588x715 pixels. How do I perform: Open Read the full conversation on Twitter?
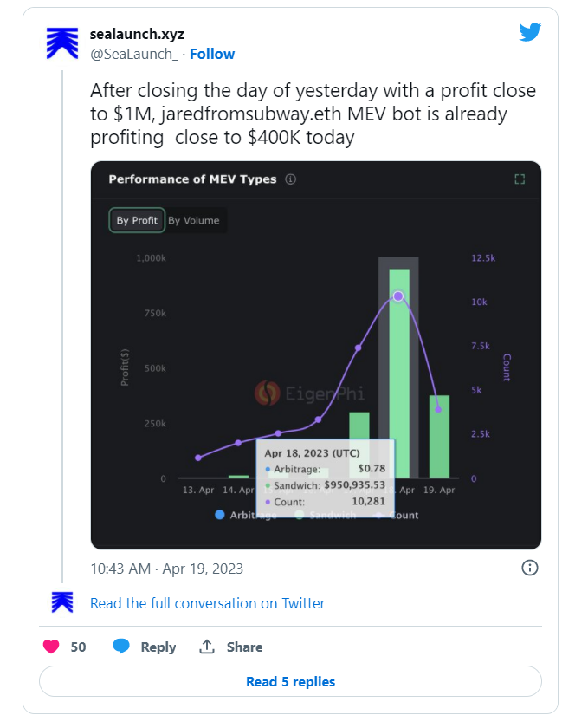(207, 603)
